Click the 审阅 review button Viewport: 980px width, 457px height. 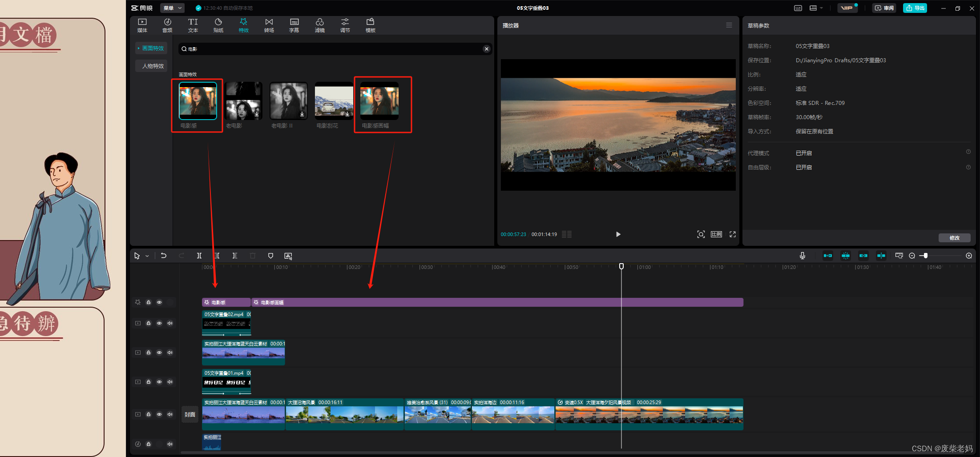(x=884, y=8)
